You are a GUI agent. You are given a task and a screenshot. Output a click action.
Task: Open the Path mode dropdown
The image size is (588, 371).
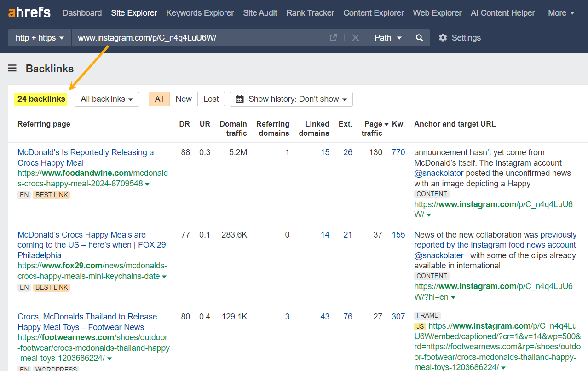[x=387, y=37]
